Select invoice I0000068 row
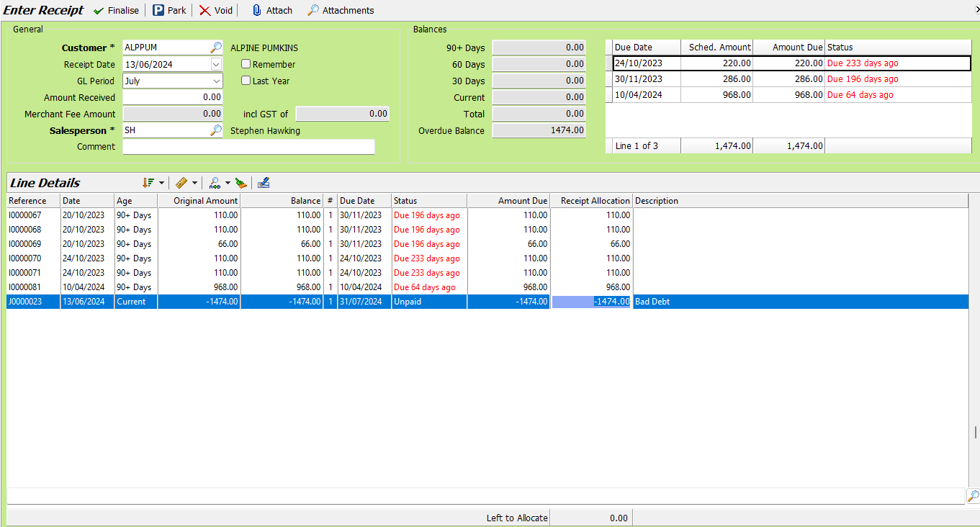The width and height of the screenshot is (980, 527). pos(487,230)
